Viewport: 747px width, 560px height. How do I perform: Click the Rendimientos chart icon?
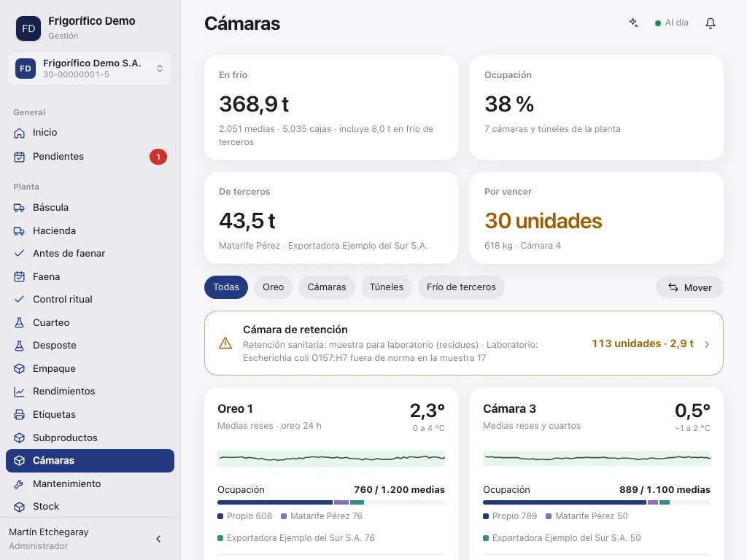(x=19, y=392)
